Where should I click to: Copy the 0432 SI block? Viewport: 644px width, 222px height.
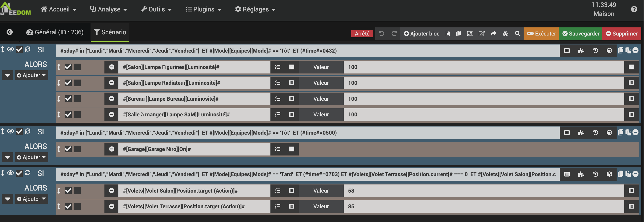pos(620,50)
